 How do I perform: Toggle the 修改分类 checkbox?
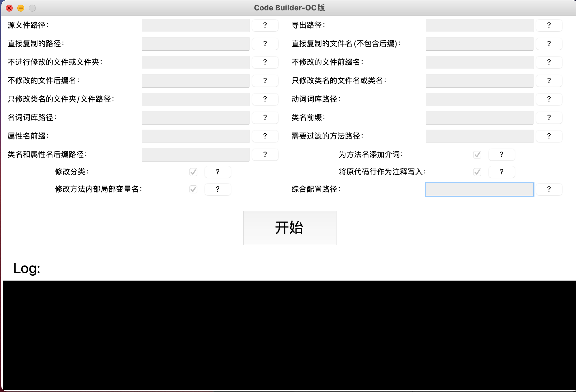point(193,172)
